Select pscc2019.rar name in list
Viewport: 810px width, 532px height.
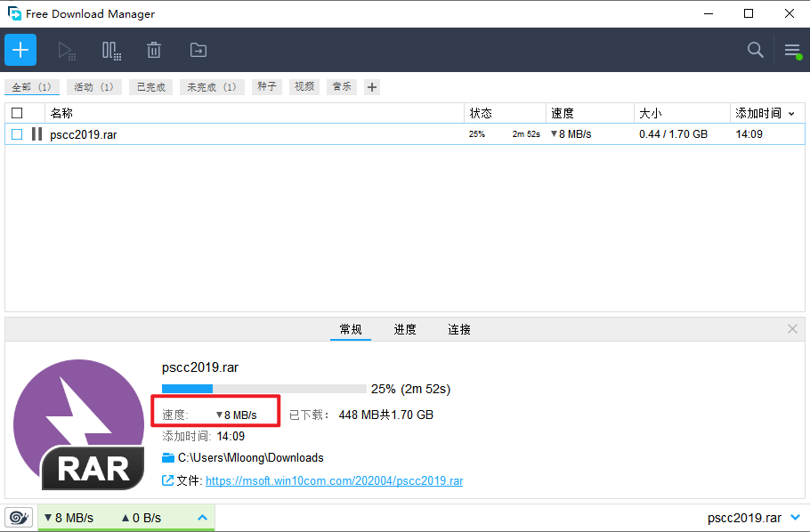[x=83, y=135]
